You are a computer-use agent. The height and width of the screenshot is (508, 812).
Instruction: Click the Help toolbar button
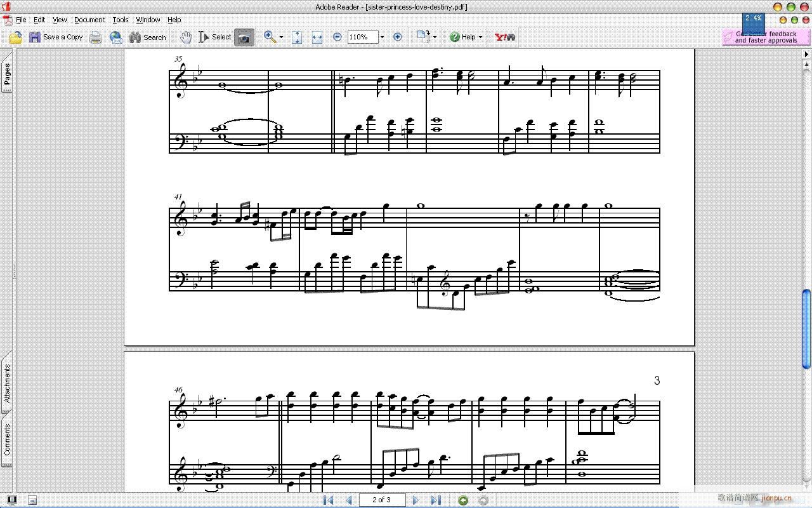coord(463,37)
